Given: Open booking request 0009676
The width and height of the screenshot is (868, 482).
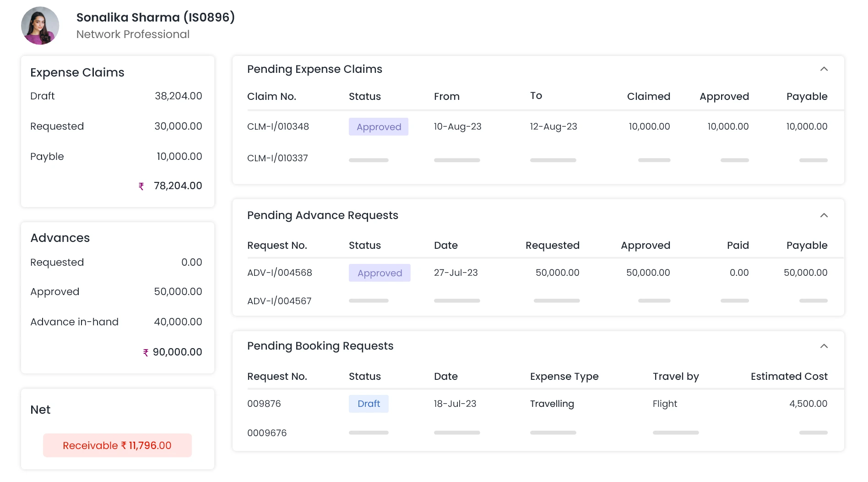Looking at the screenshot, I should [x=267, y=433].
